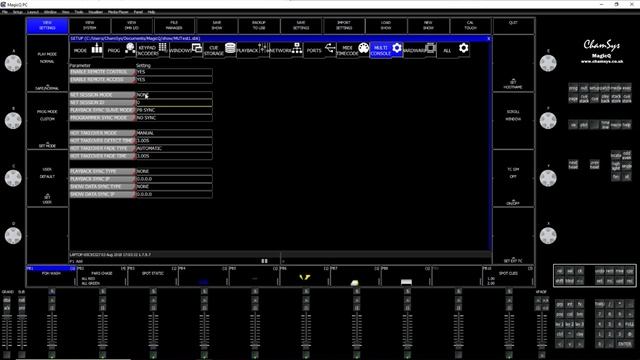Open the PORTS setup tab
The width and height of the screenshot is (640, 360).
click(x=320, y=50)
